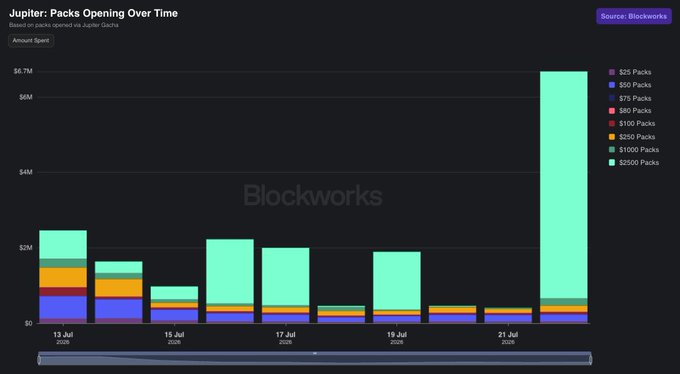Click the 13 Jul x-axis label

point(63,338)
